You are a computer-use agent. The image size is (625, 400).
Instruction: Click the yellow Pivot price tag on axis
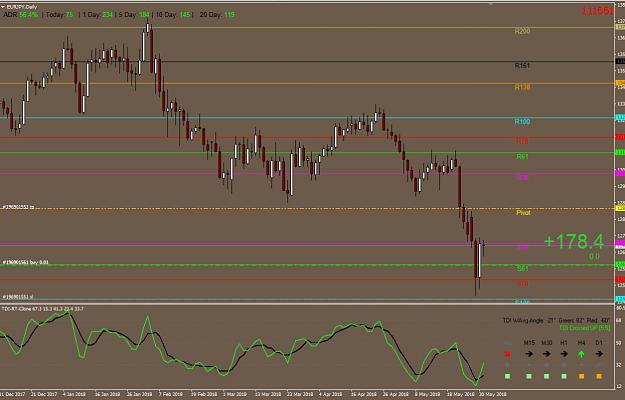(621, 208)
